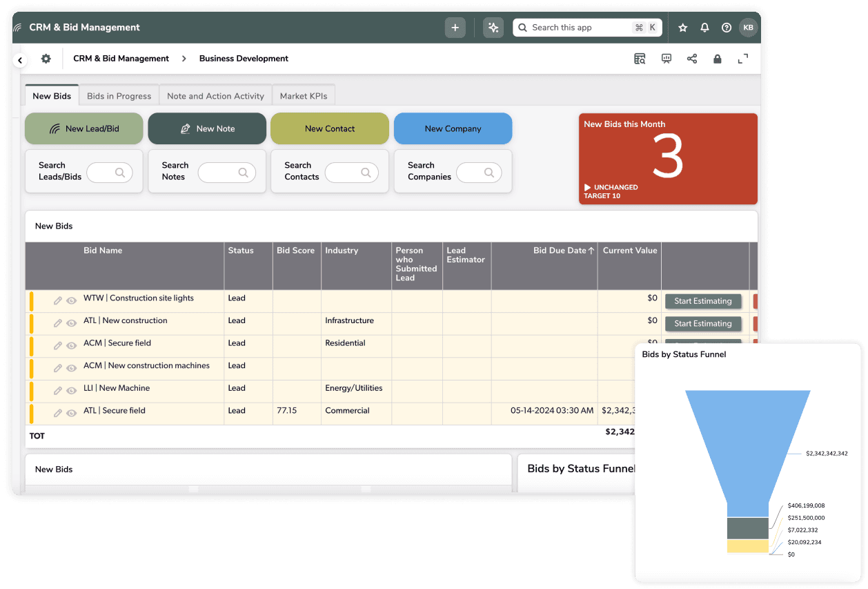Image resolution: width=868 pixels, height=589 pixels.
Task: Click the search field in the header
Action: pos(587,28)
